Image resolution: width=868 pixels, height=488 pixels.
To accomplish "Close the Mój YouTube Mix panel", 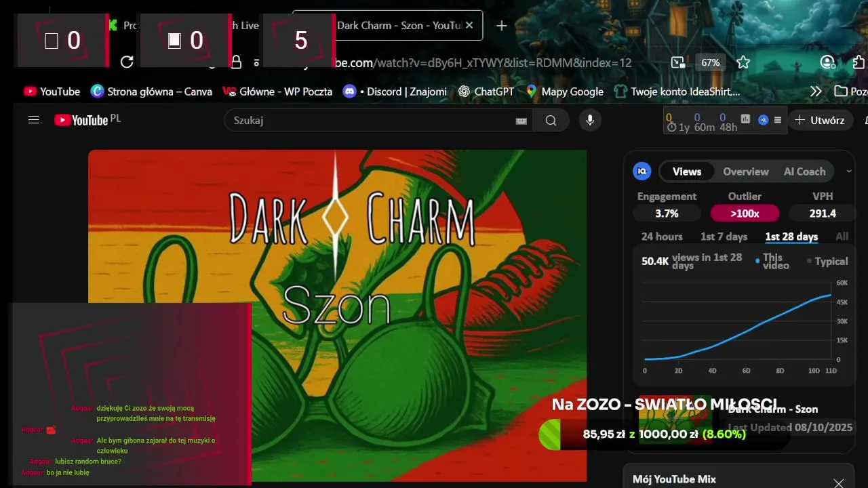I will (838, 483).
